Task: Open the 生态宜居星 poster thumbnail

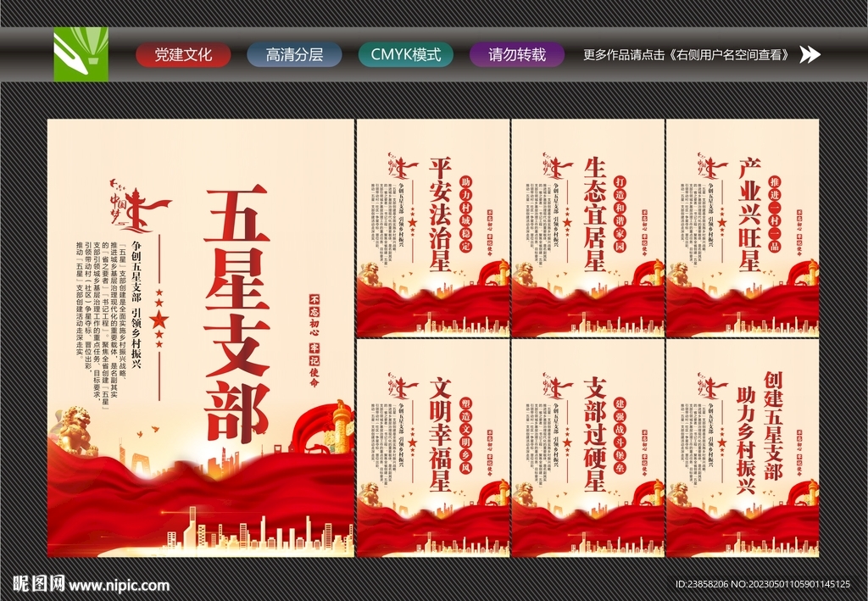Action: [587, 228]
